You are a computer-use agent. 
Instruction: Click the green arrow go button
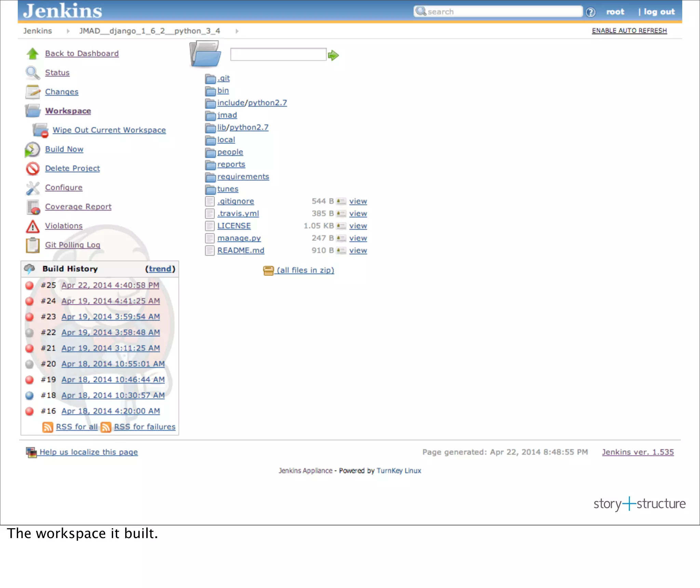[333, 55]
